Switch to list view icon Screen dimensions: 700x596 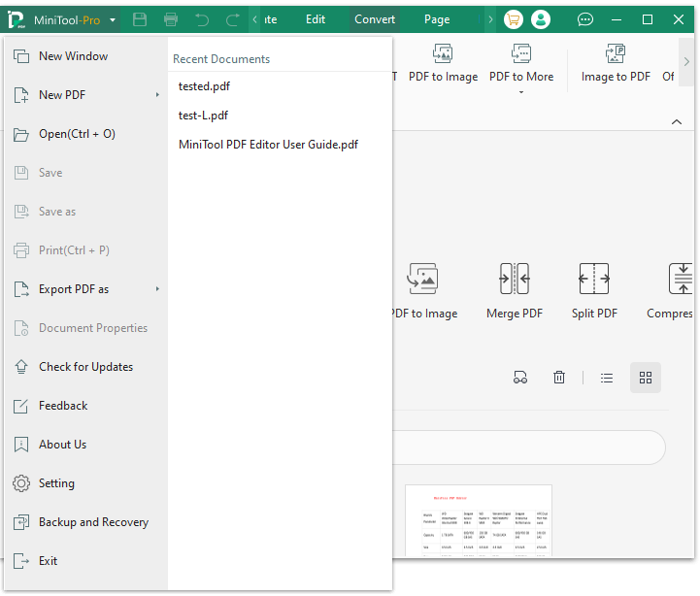606,379
